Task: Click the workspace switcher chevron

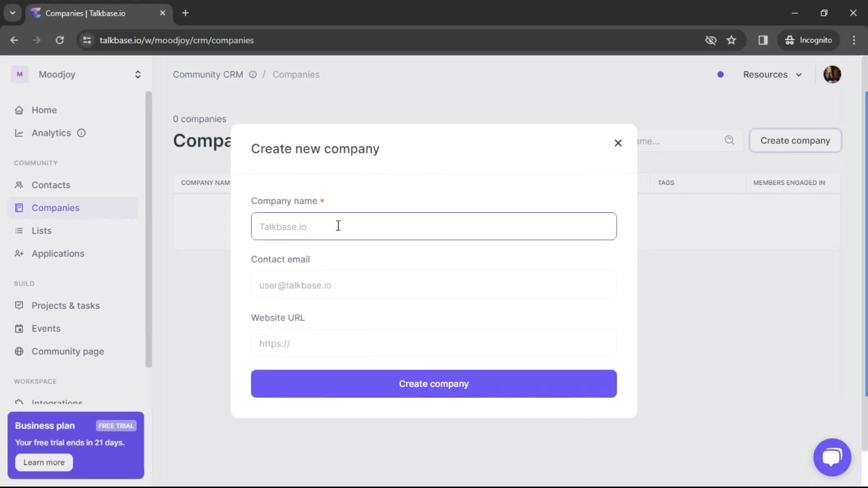Action: 138,74
